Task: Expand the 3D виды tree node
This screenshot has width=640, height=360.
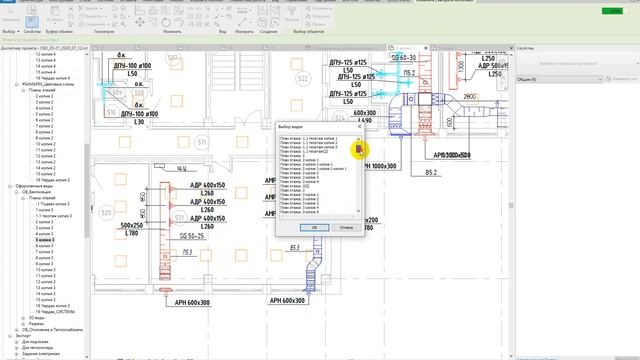Action: (x=23, y=318)
